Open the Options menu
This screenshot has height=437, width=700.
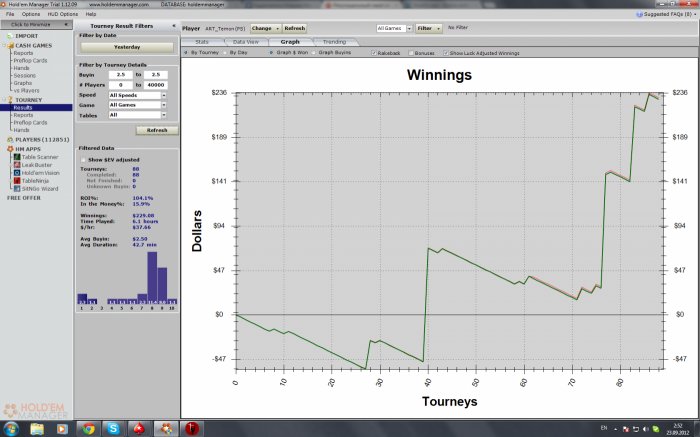[x=31, y=14]
